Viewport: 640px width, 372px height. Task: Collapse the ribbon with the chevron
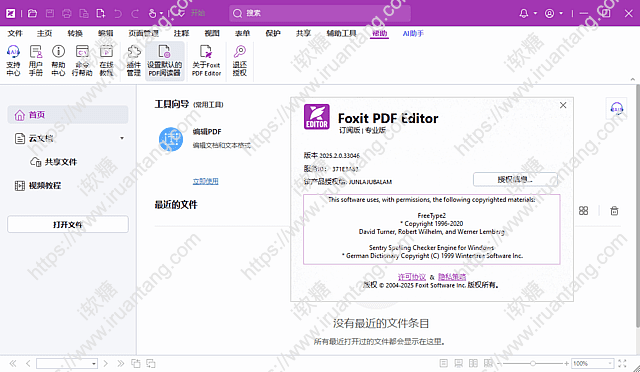(x=632, y=79)
